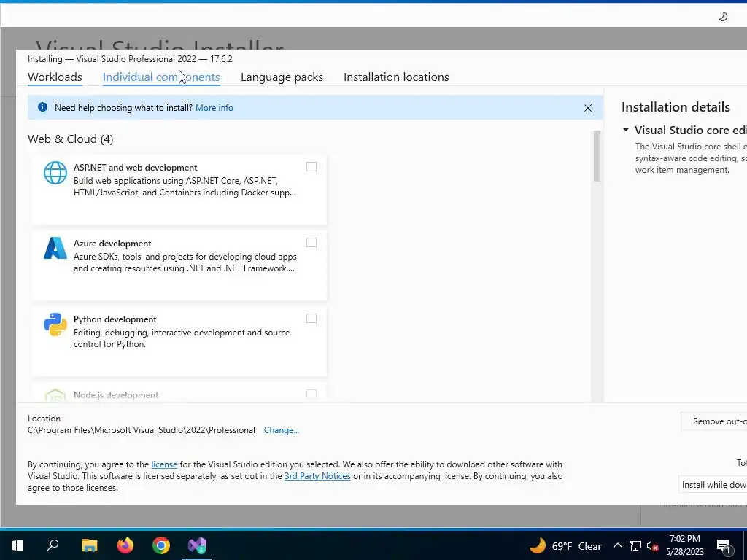Click the Azure development workload title
The width and height of the screenshot is (747, 560).
coord(112,243)
